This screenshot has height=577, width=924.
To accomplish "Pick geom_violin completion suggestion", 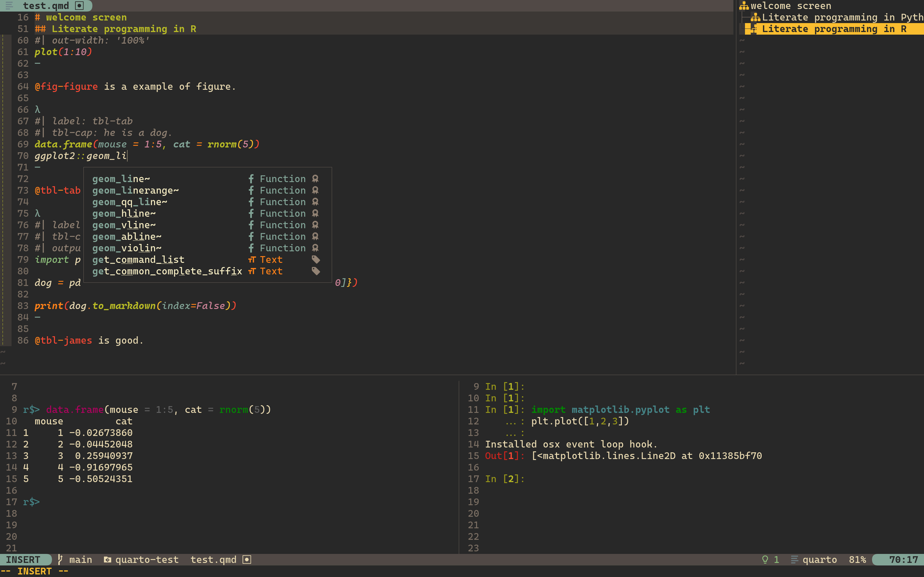I will pos(126,248).
